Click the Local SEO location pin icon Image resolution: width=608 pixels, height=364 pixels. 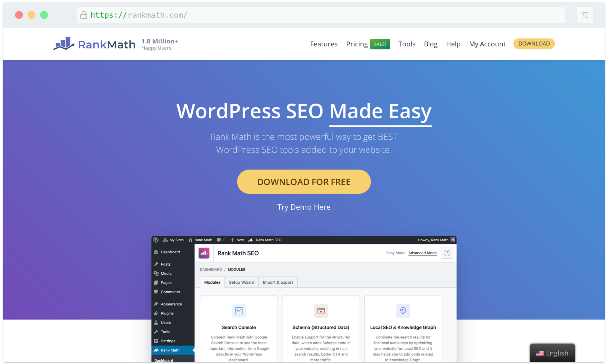point(403,311)
